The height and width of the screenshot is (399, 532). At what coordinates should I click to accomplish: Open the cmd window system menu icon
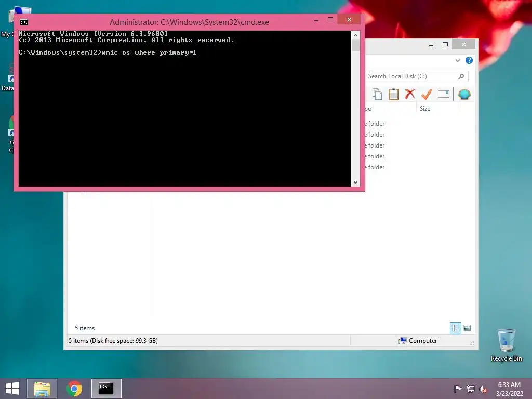(24, 22)
